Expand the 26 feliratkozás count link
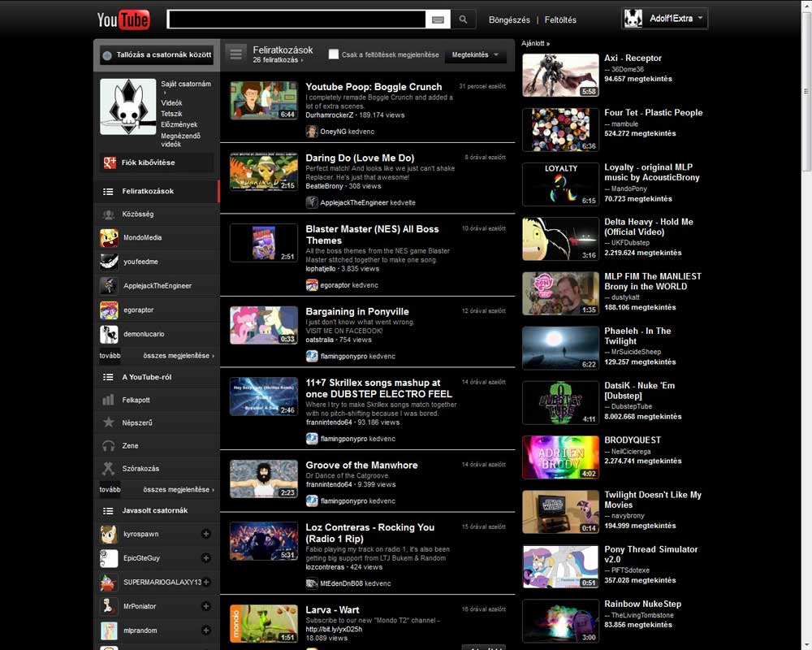The image size is (812, 650). click(278, 61)
